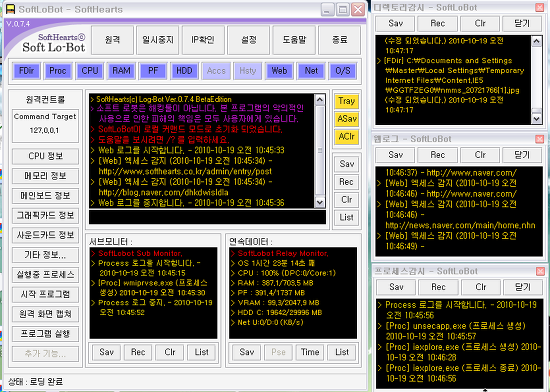Click Rec in 디렉토리감시 window

click(x=437, y=24)
